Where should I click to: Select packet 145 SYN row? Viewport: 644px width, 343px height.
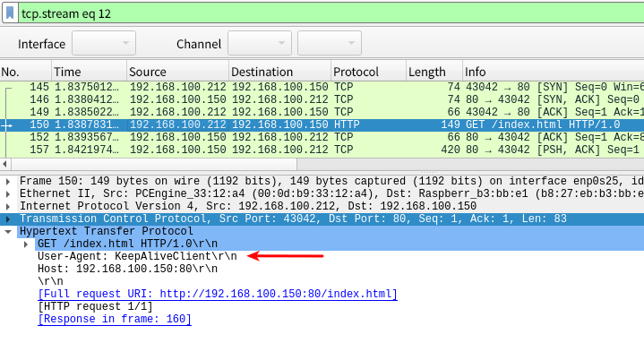coord(322,87)
